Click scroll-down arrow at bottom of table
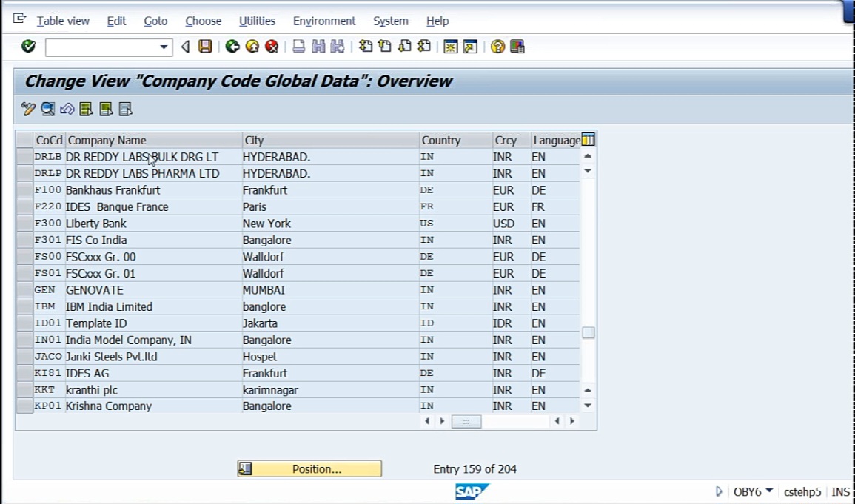 (x=588, y=406)
